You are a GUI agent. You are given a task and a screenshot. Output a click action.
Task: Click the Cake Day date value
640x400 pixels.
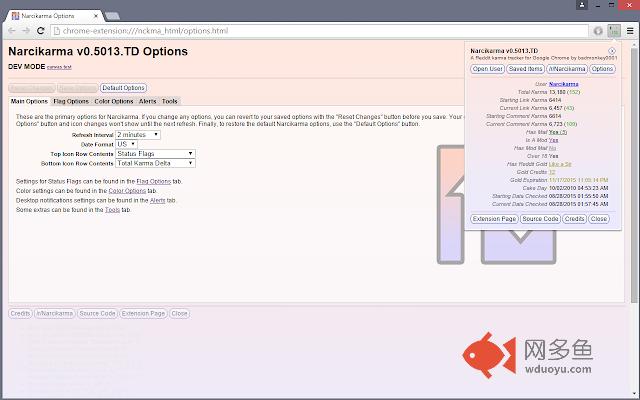[578, 188]
